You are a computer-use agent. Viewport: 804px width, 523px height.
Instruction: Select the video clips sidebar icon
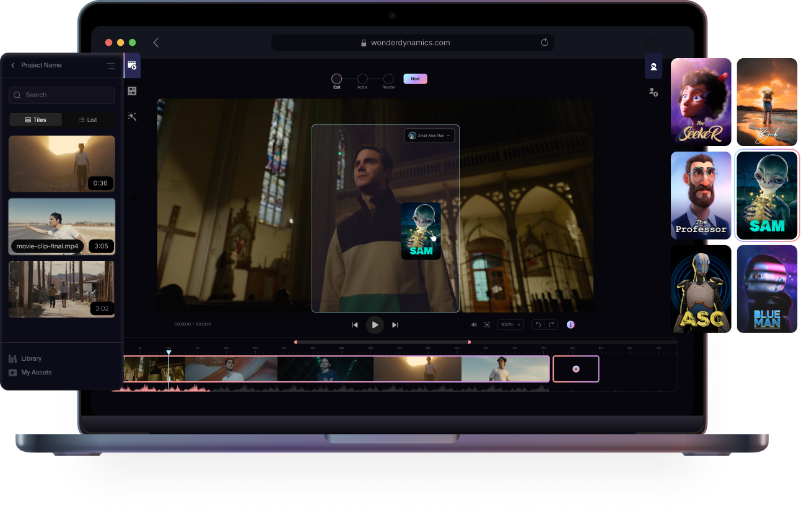(132, 66)
